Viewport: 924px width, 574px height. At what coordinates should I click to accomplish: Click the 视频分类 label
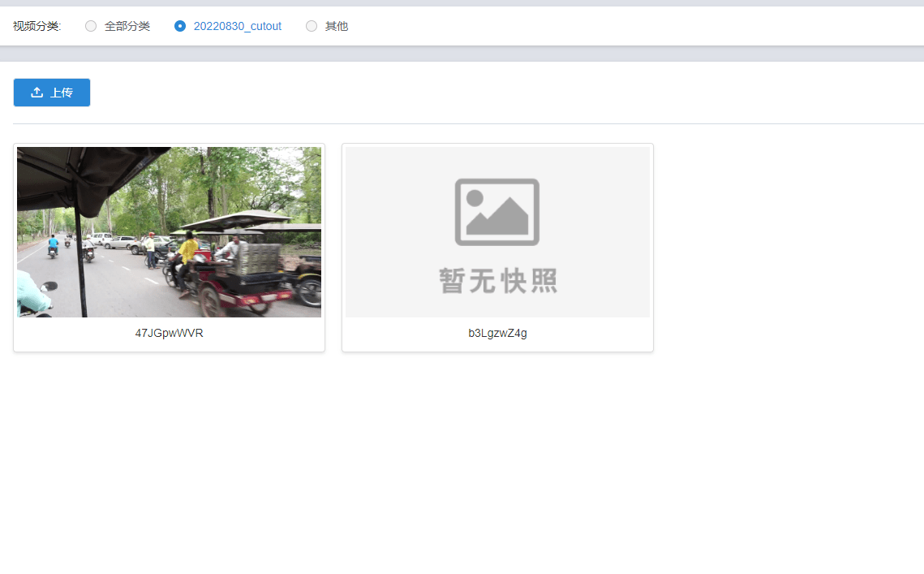(37, 26)
